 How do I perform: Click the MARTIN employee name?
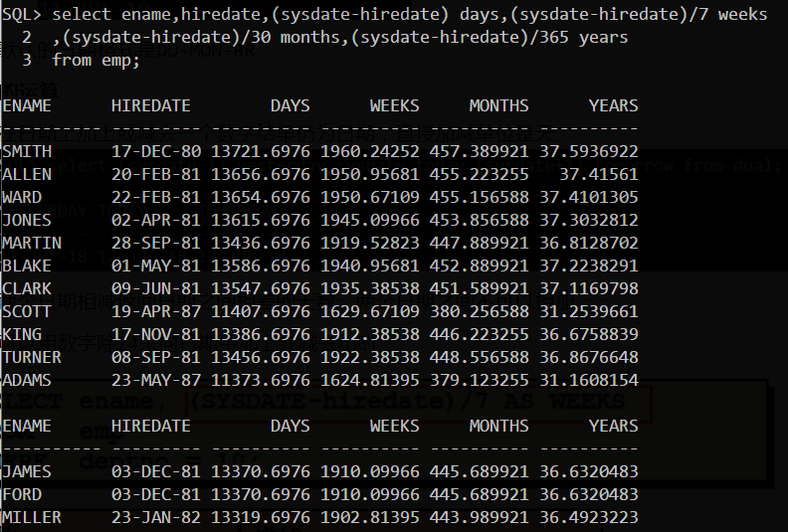tap(32, 243)
